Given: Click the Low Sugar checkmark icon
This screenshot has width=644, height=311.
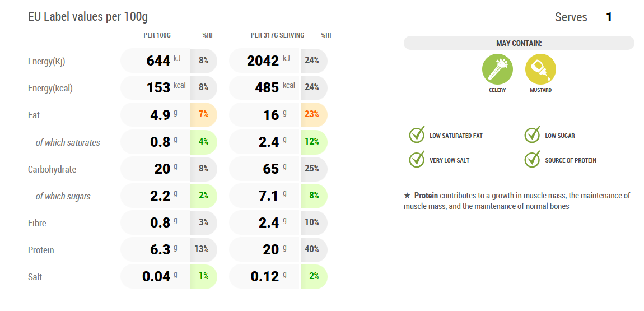Looking at the screenshot, I should click(532, 135).
